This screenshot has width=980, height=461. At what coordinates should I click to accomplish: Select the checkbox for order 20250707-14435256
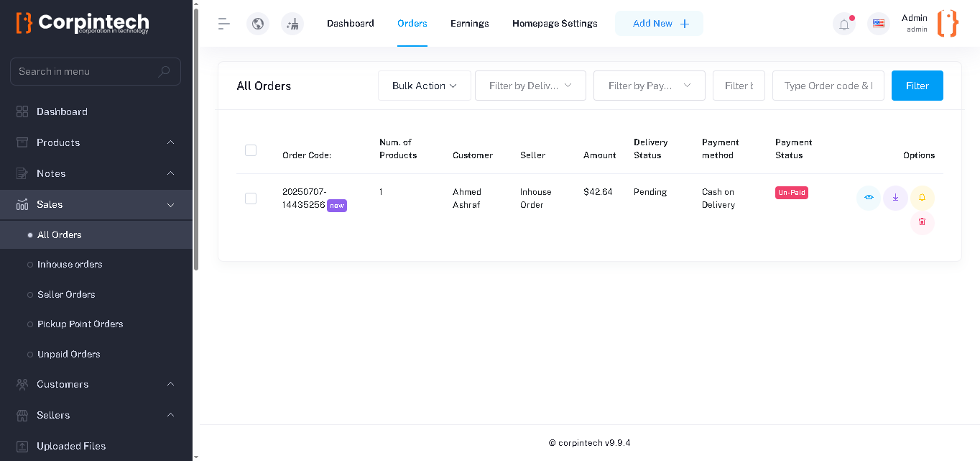(250, 198)
